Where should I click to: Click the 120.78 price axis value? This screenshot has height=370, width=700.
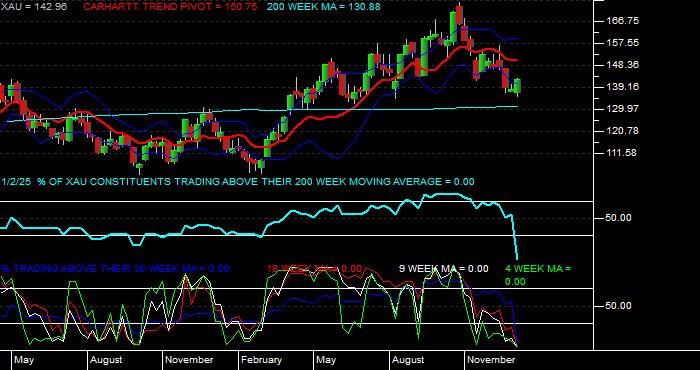(622, 131)
